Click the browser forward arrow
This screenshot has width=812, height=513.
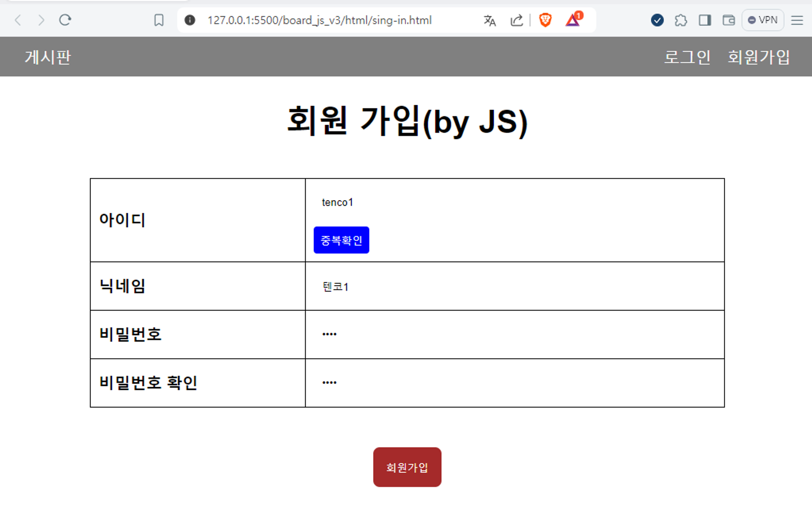(x=41, y=20)
